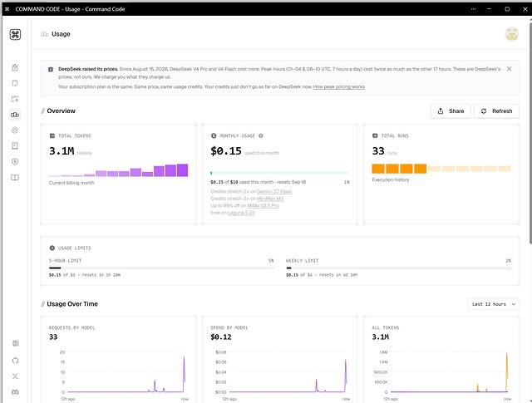Click the $0.12 Spend by Model value
The width and height of the screenshot is (532, 403).
point(221,337)
